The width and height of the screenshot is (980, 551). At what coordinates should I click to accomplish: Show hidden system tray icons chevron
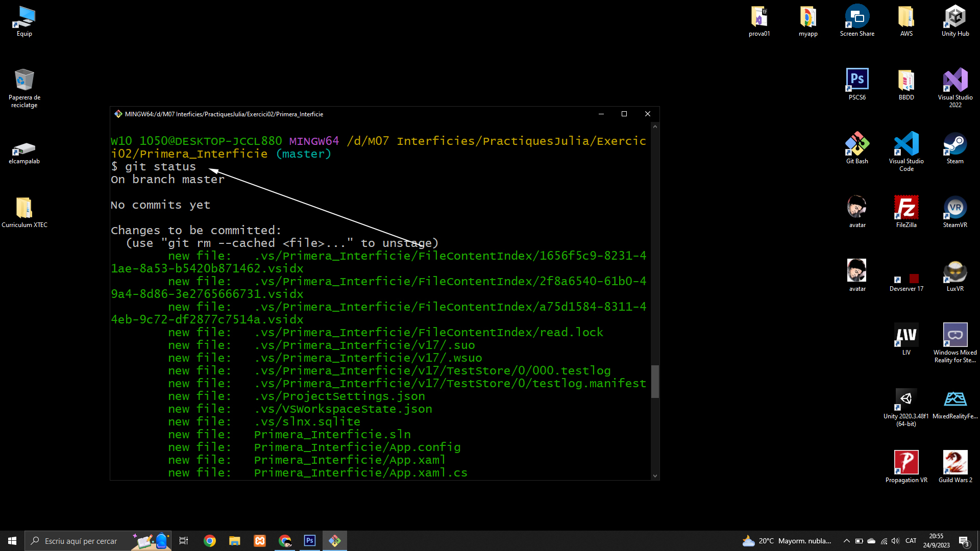846,541
